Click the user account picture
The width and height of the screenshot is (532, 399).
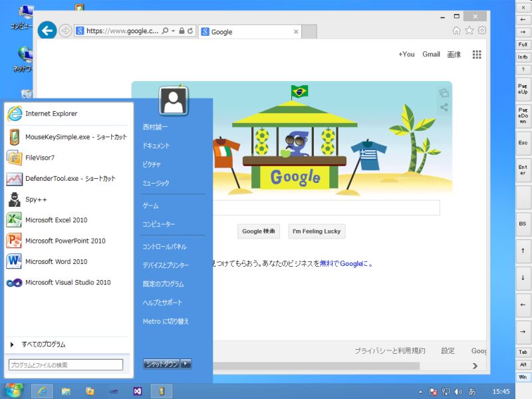click(174, 101)
